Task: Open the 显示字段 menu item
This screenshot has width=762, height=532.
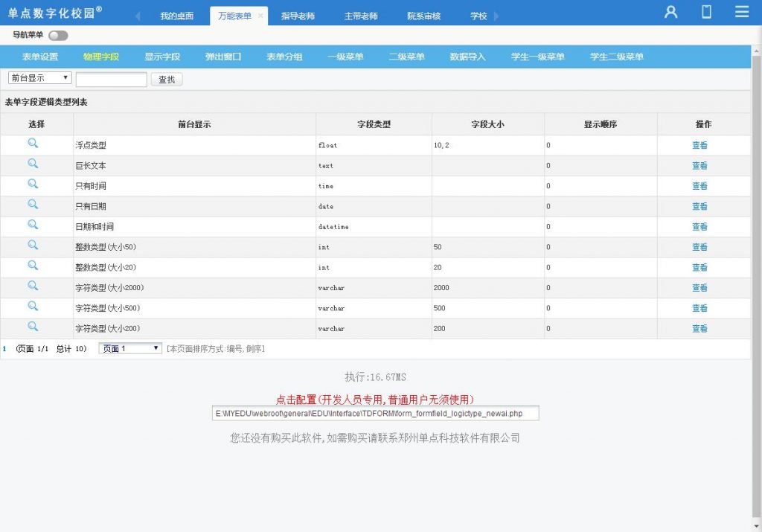Action: [162, 57]
